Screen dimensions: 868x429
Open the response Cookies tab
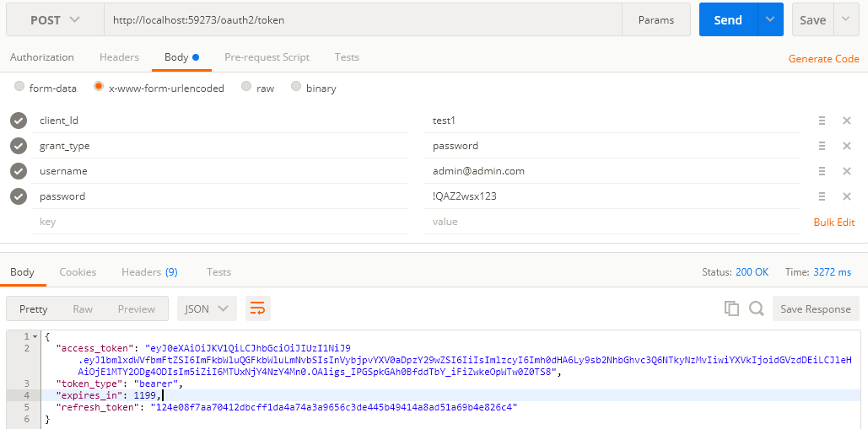point(78,272)
